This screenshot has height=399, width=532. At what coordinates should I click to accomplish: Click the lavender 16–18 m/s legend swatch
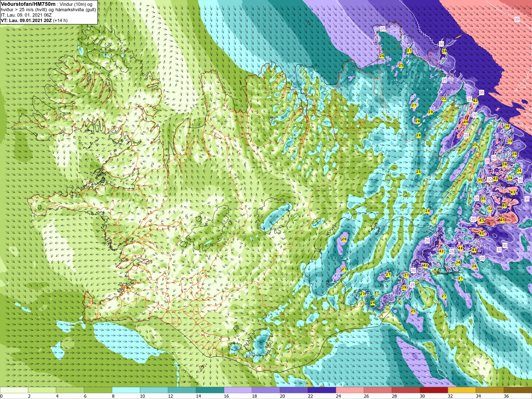238,390
